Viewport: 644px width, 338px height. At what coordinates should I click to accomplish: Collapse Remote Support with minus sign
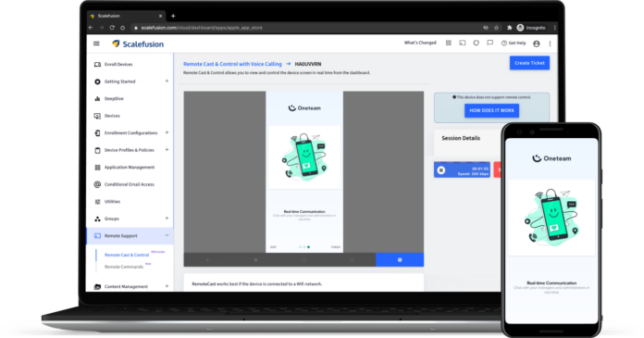click(167, 235)
